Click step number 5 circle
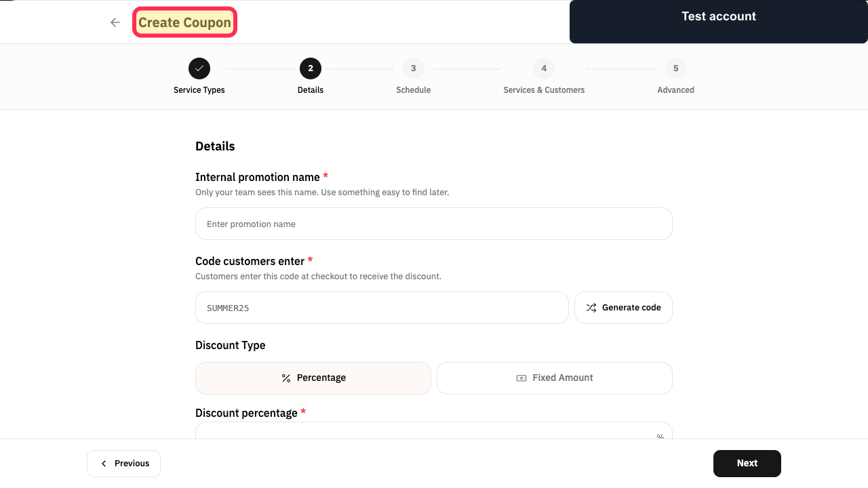 pos(676,68)
